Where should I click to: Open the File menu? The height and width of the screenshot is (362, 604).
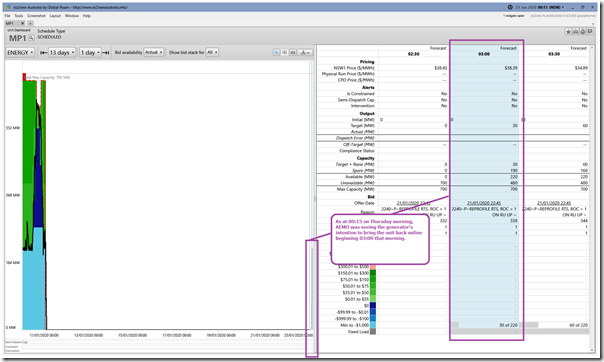[x=7, y=16]
